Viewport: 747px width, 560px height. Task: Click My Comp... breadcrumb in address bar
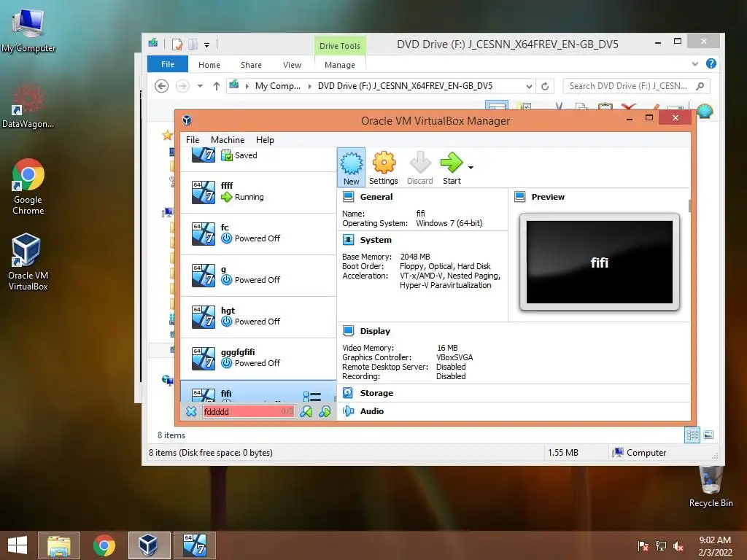(278, 86)
